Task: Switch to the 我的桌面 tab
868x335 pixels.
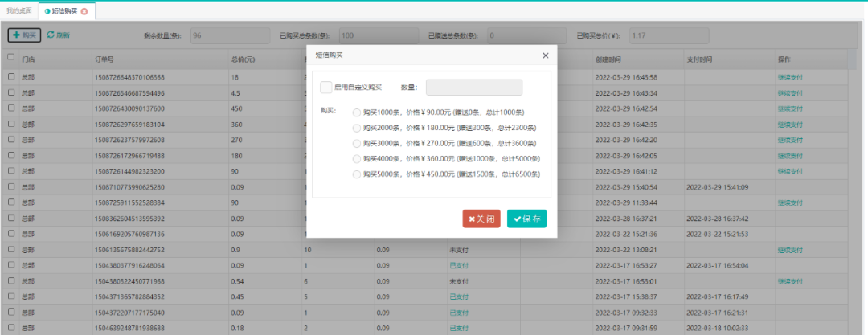Action: tap(19, 11)
